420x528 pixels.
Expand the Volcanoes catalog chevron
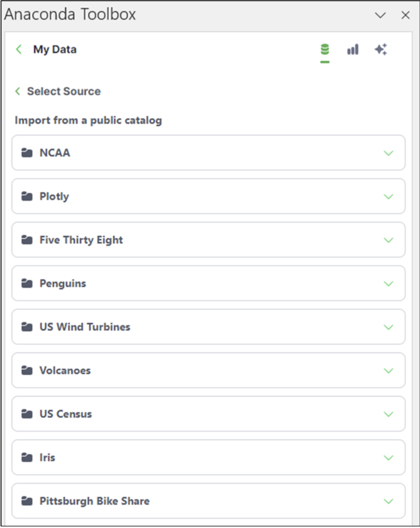coord(388,370)
